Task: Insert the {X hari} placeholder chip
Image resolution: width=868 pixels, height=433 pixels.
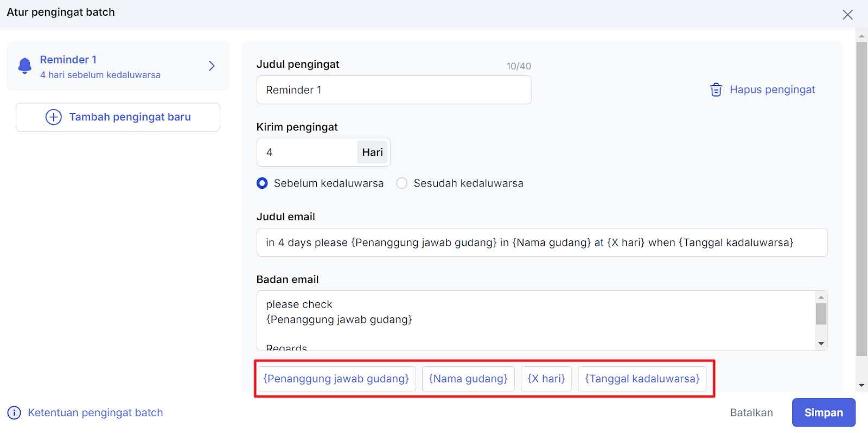Action: click(x=546, y=379)
